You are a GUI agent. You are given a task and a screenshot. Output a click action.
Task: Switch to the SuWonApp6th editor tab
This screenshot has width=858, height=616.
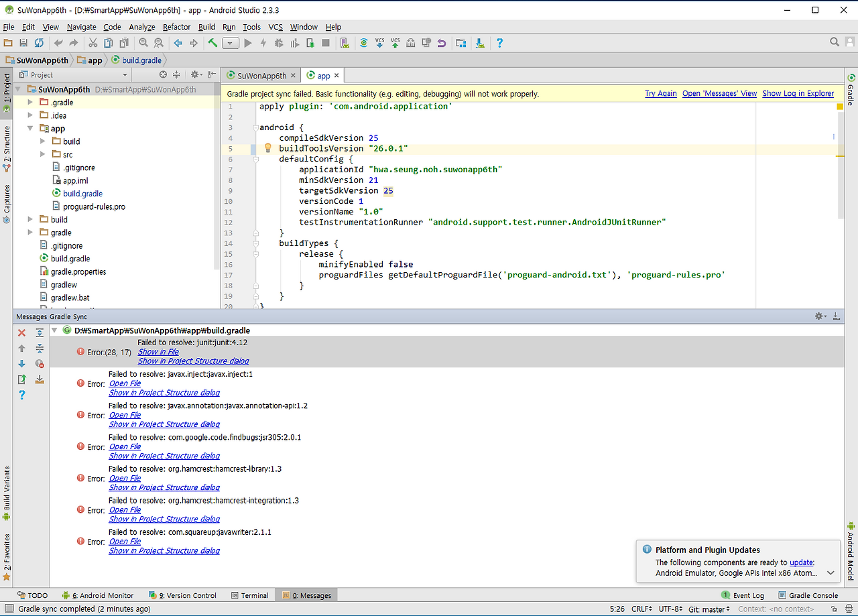261,76
